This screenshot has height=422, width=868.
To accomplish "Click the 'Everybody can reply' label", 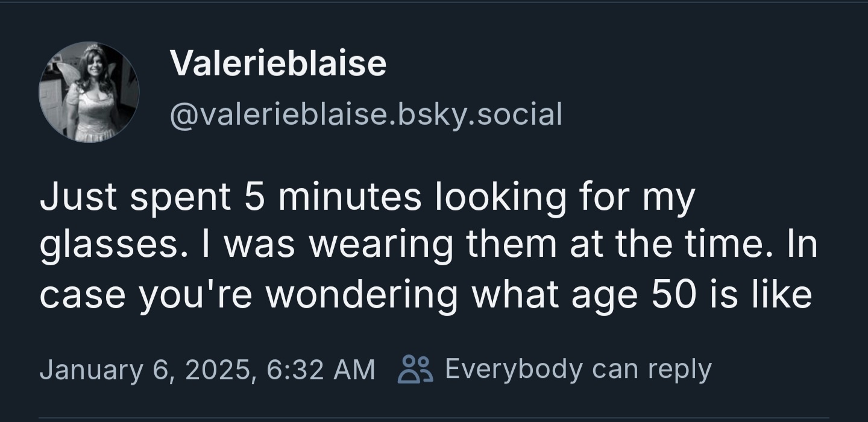I will pos(578,369).
